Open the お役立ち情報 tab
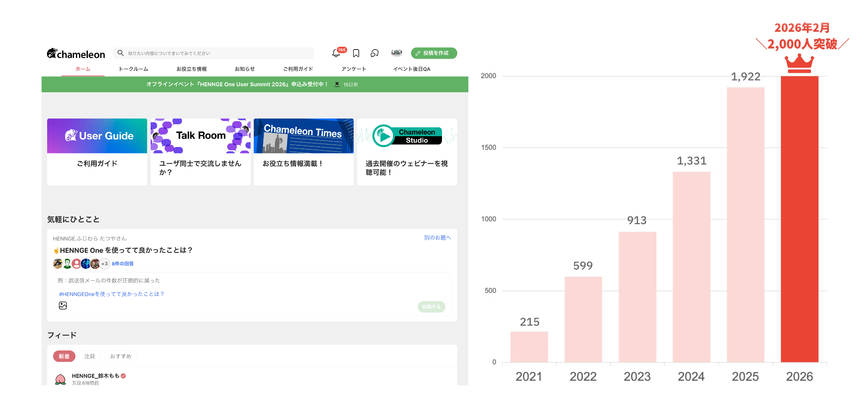868x417 pixels. (191, 69)
